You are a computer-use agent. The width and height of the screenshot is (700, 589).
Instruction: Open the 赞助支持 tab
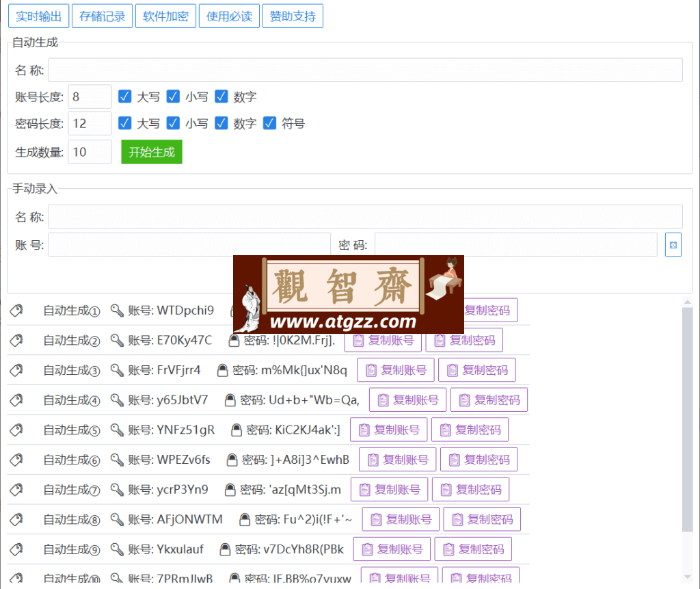[x=293, y=16]
